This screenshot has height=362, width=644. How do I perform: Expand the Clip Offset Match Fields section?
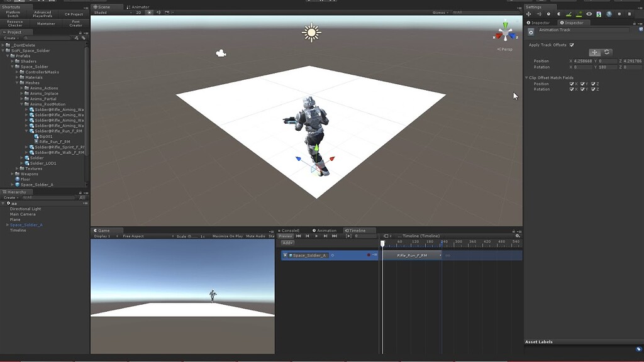point(526,77)
